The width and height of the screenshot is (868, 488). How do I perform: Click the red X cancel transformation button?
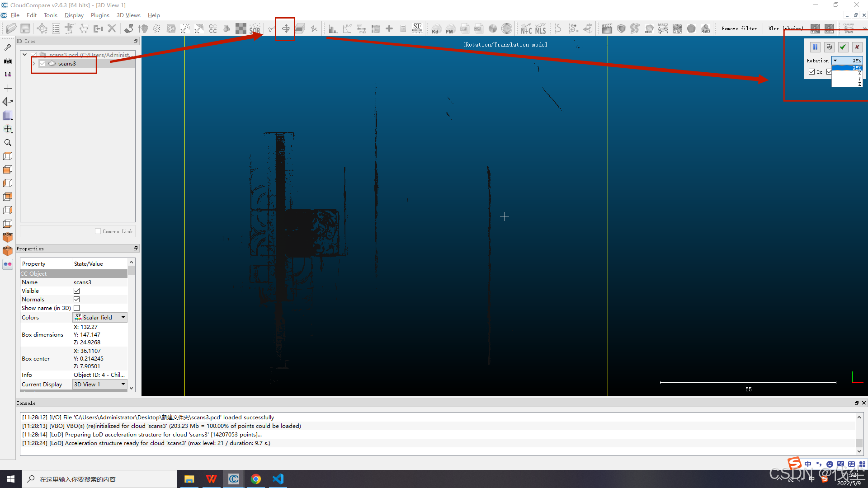857,47
